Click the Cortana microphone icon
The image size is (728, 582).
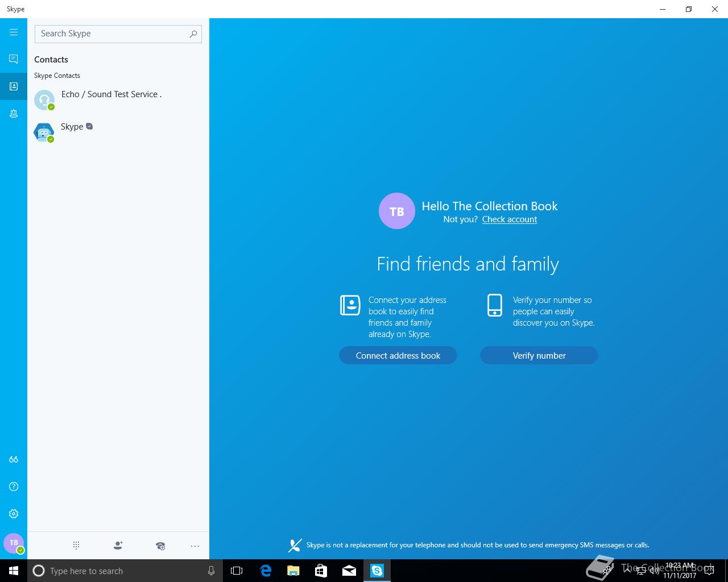[x=211, y=571]
